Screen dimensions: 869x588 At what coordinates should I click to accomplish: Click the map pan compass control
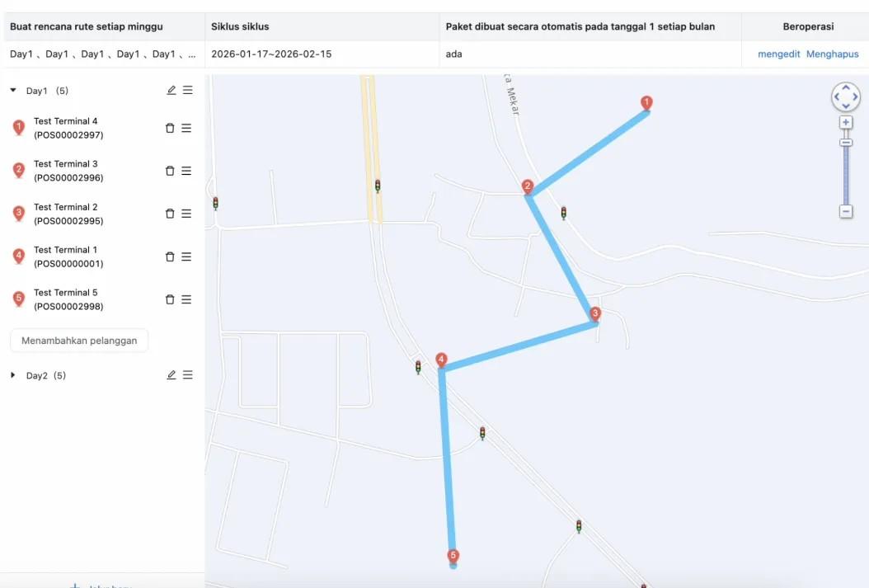(x=846, y=96)
